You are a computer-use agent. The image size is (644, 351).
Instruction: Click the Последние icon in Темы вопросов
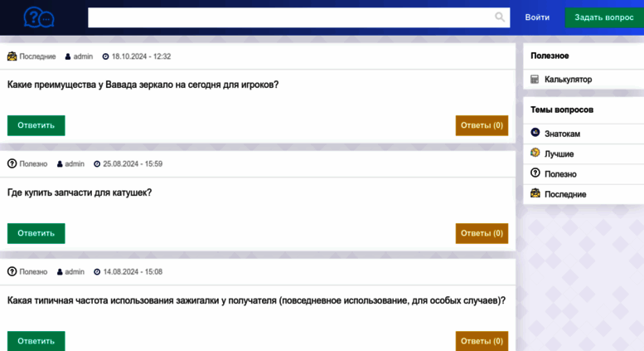click(x=535, y=193)
